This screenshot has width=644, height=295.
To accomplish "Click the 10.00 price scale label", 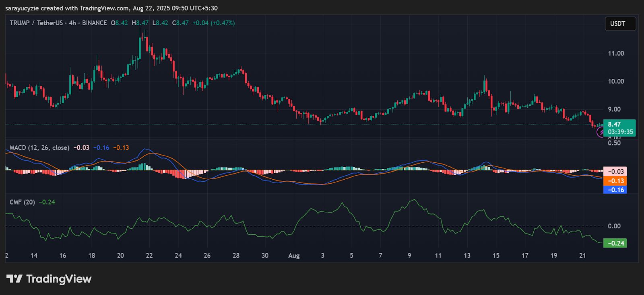I will [x=616, y=82].
